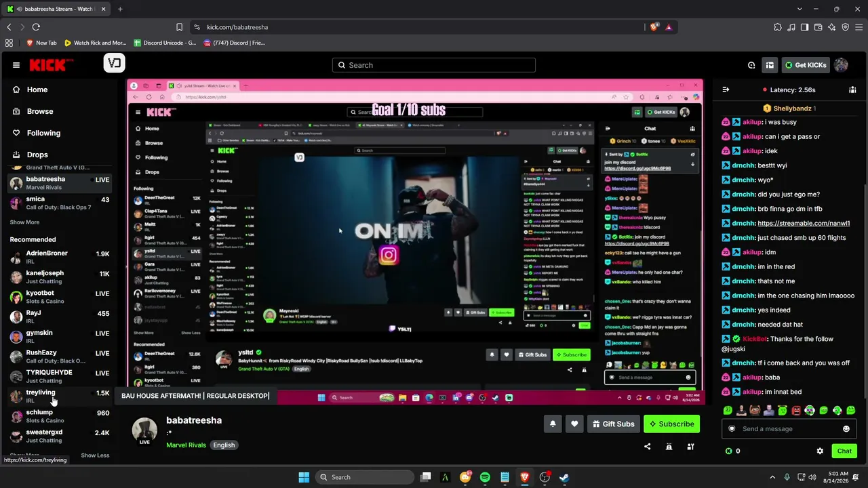The image size is (868, 488).
Task: Click the green Chat send button
Action: (844, 451)
